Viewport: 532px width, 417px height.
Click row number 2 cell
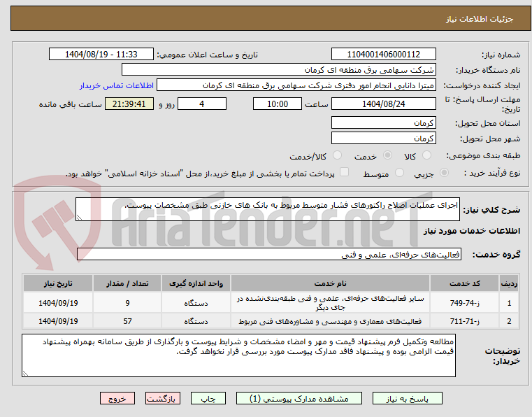tap(509, 321)
